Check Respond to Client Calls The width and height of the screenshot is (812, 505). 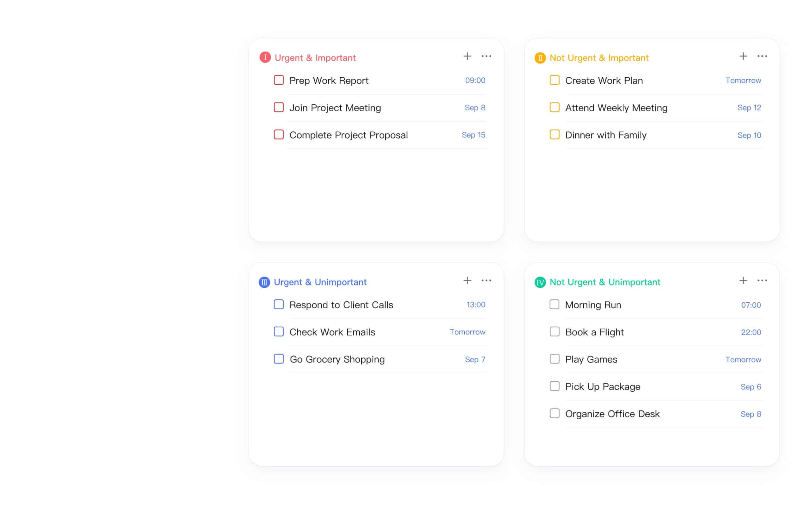[279, 304]
